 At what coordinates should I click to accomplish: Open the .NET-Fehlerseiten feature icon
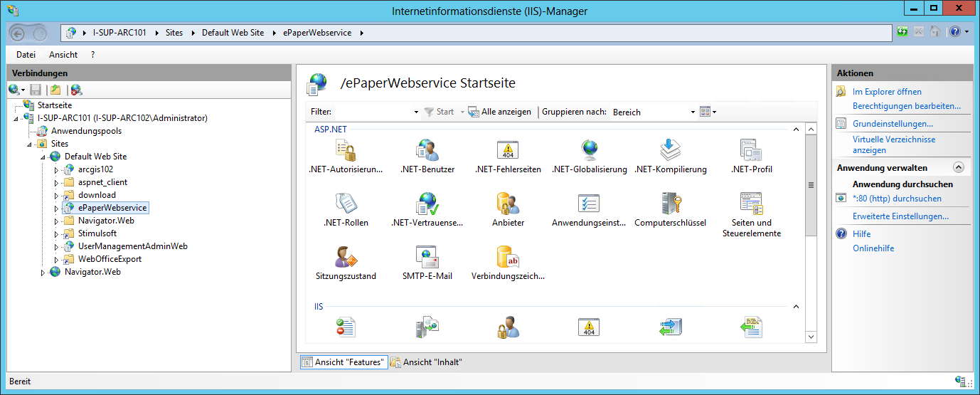pos(508,151)
